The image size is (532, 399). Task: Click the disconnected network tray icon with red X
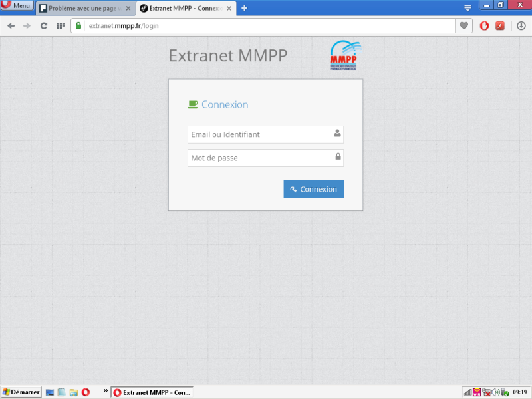486,392
